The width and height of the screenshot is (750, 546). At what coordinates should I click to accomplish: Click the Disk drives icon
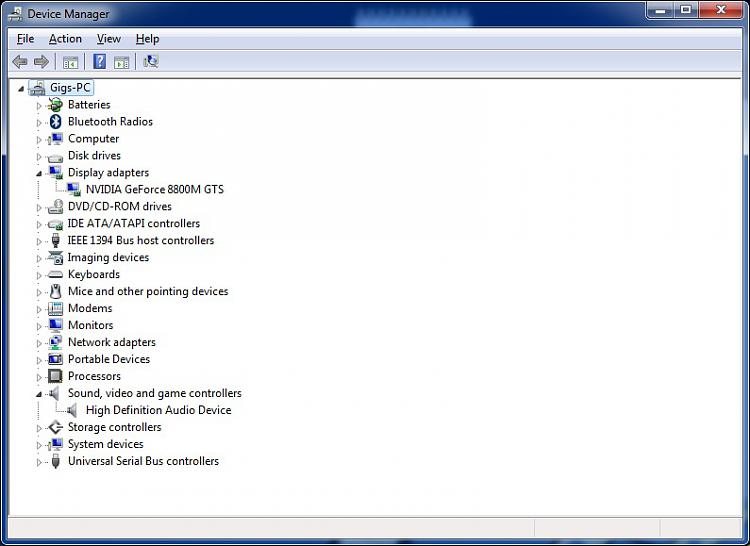pyautogui.click(x=55, y=156)
